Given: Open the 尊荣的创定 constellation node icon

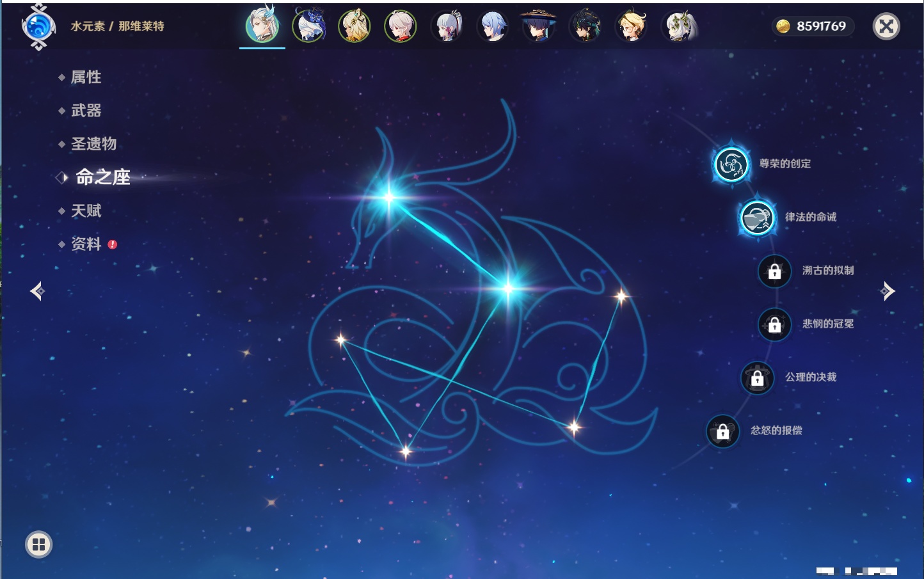Looking at the screenshot, I should click(x=731, y=164).
